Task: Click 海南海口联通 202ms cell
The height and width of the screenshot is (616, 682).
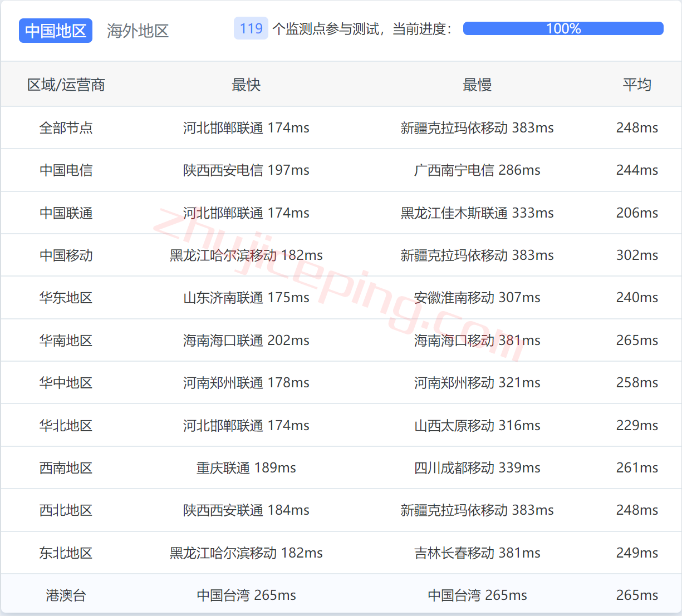Action: pos(246,340)
